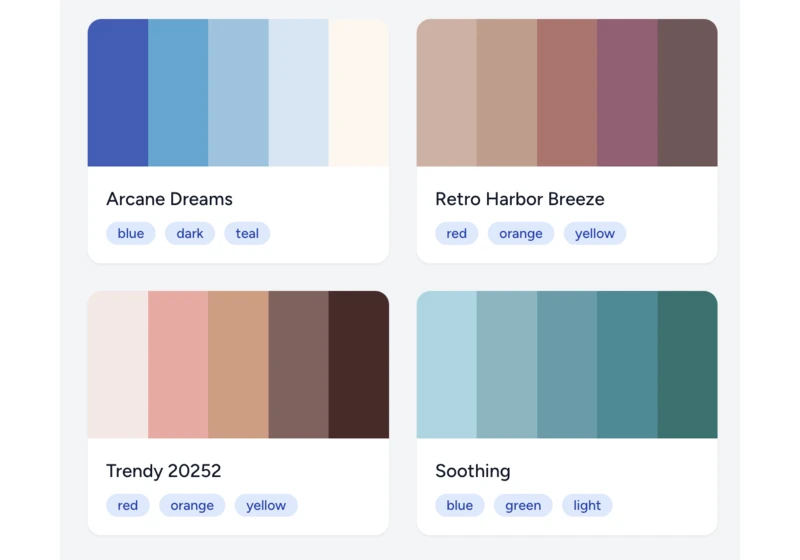Pick the salmon pink swatch in Trendy 20252
This screenshot has width=800, height=560.
pyautogui.click(x=178, y=365)
